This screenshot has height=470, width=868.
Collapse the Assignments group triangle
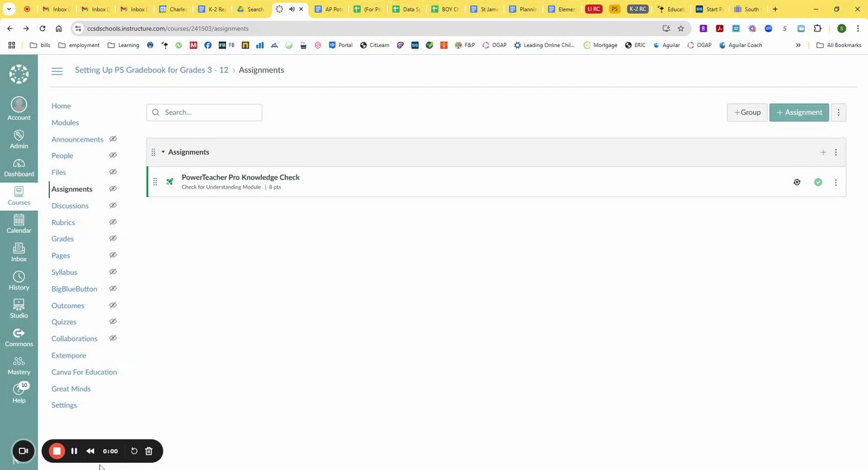coord(163,152)
